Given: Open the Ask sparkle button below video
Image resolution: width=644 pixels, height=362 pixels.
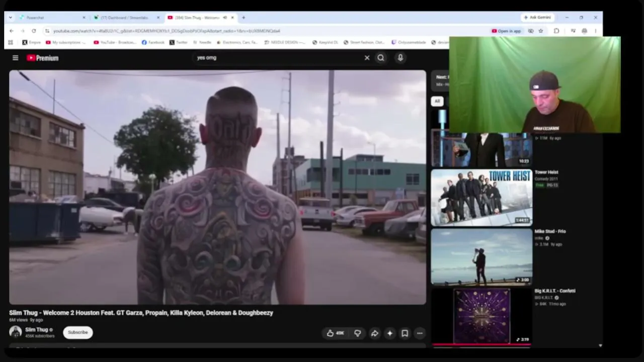Looking at the screenshot, I should tap(389, 333).
